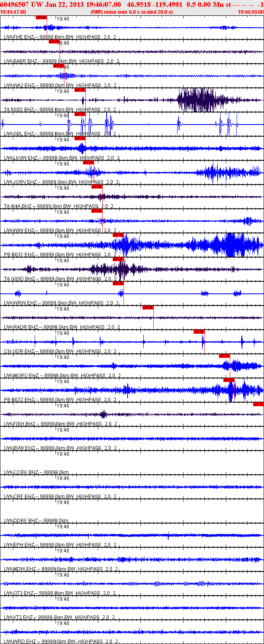
Task: Select the PB B031 EHZ station label
Action: pos(19,255)
